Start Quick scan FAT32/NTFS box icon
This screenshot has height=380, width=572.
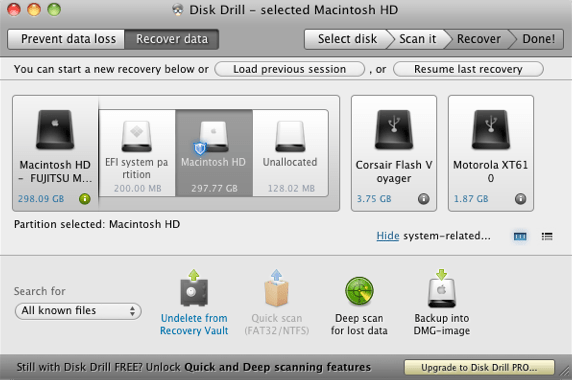click(277, 288)
